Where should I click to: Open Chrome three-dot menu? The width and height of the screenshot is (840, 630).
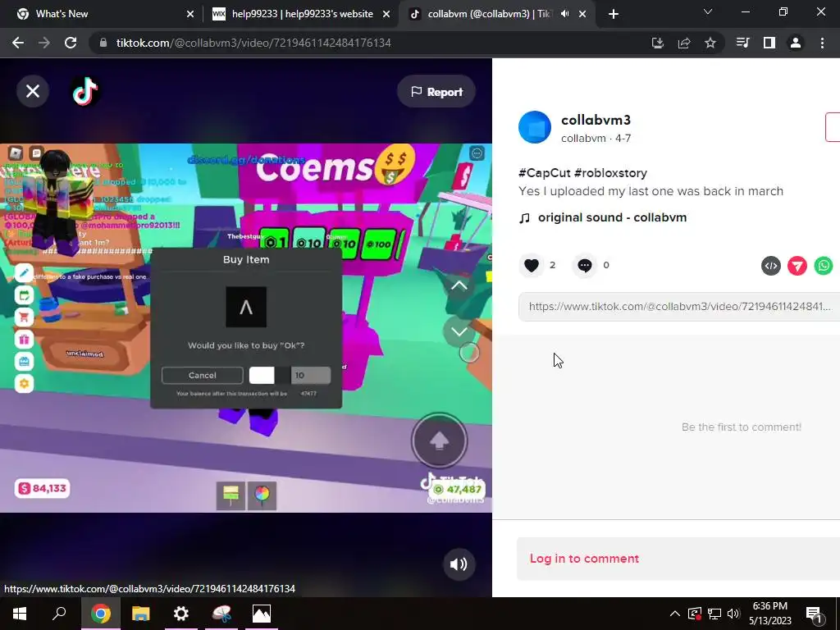pyautogui.click(x=822, y=43)
